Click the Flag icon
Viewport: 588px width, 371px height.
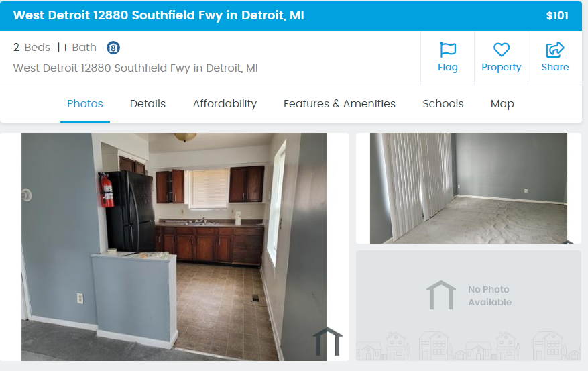coord(448,50)
